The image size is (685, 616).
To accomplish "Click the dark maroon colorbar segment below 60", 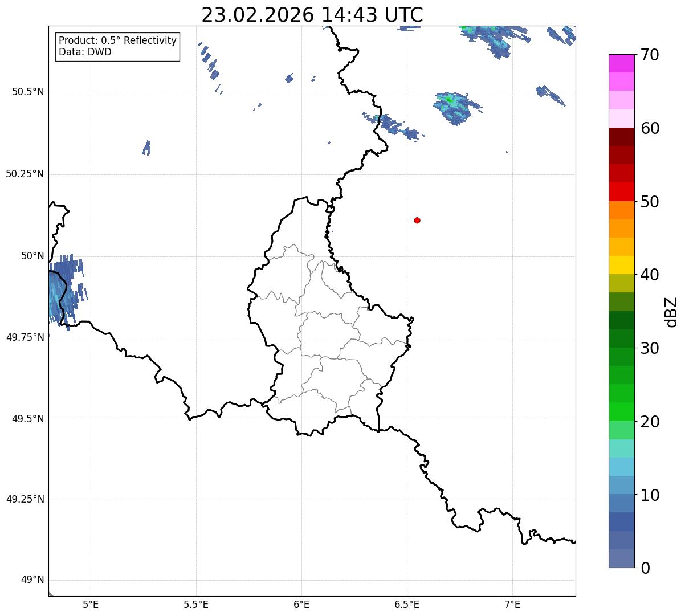I will pyautogui.click(x=621, y=137).
